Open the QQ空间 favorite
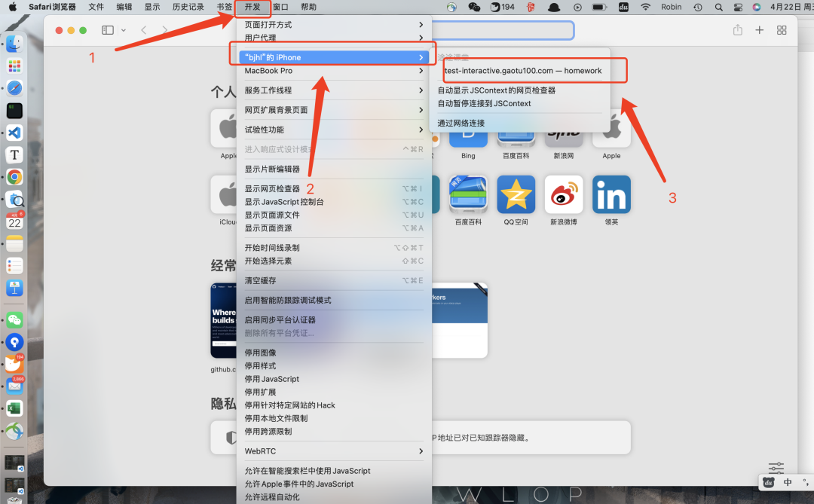The width and height of the screenshot is (814, 504). click(516, 194)
